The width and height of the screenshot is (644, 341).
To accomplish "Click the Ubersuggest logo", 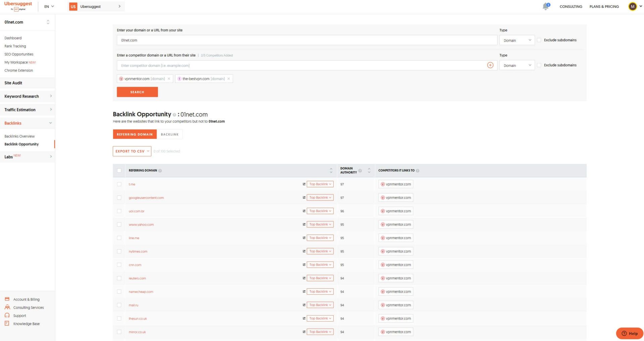I will pyautogui.click(x=18, y=6).
